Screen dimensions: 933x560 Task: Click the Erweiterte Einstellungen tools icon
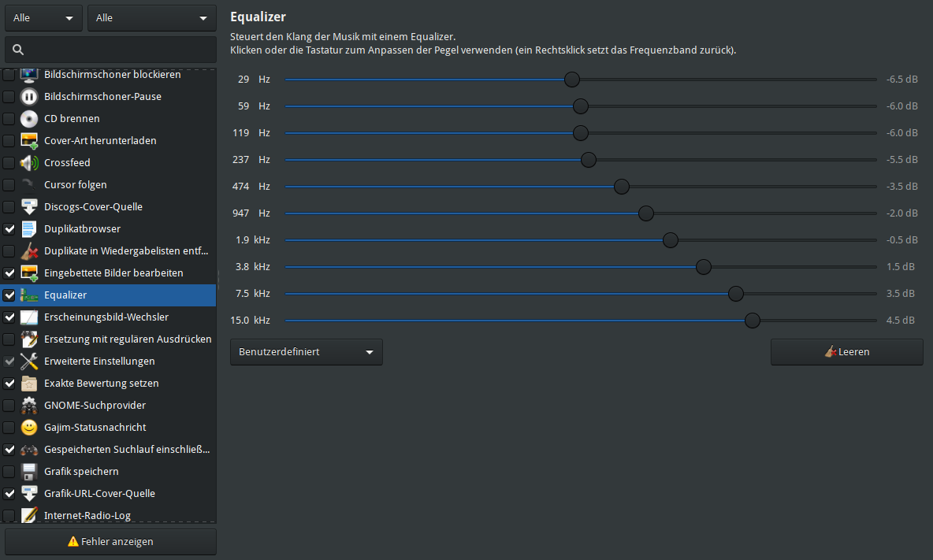[29, 361]
